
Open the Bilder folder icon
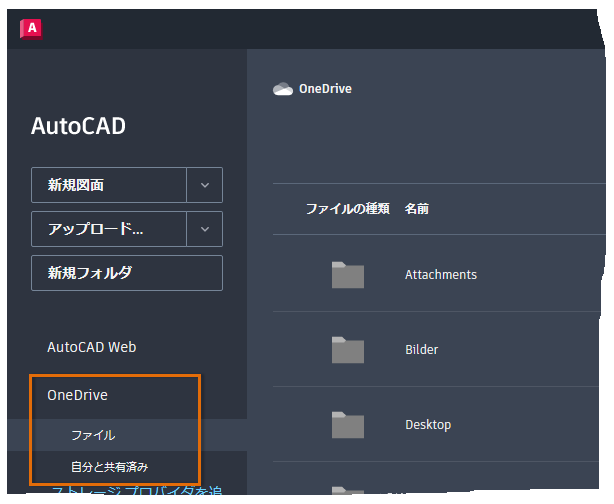[x=348, y=350]
